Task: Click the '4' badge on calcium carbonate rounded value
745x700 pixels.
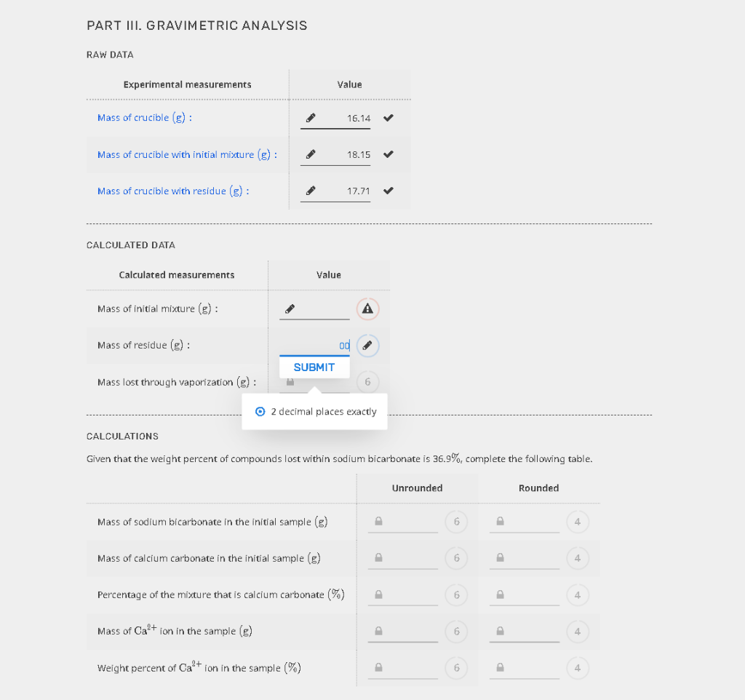Action: [578, 557]
